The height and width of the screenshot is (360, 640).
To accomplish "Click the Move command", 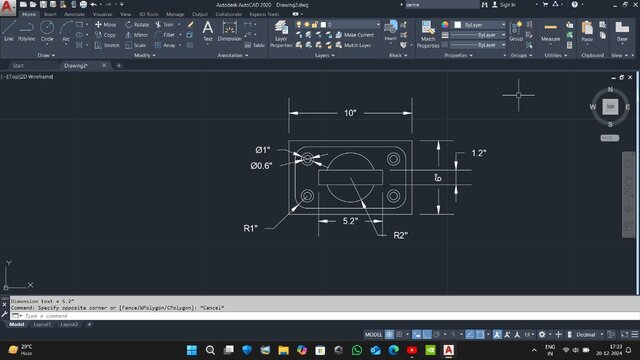I will point(106,24).
